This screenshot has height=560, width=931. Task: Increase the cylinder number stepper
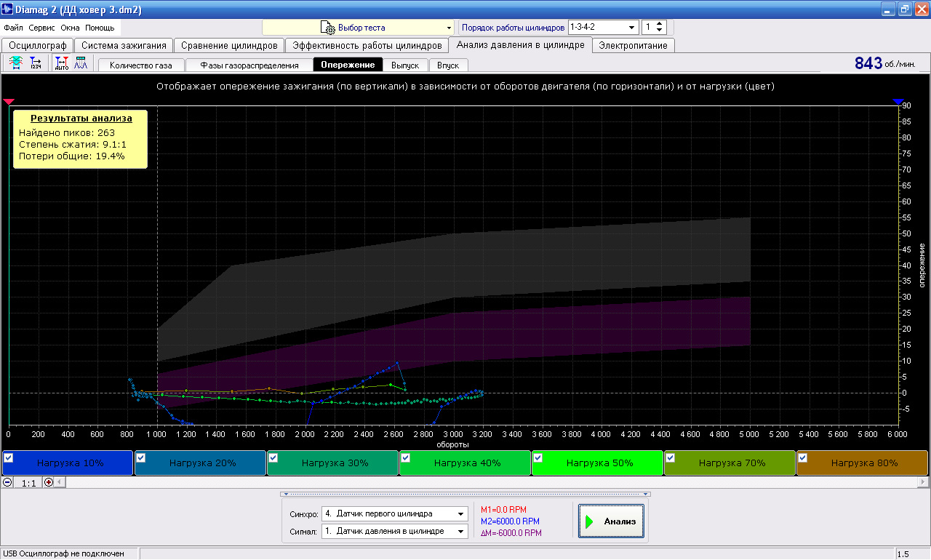(660, 24)
